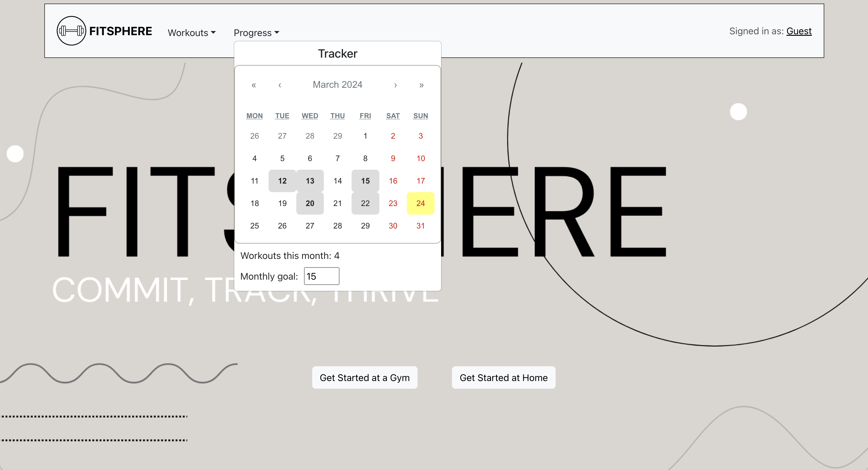Click the FitSphere dumbbell logo icon

[x=71, y=31]
